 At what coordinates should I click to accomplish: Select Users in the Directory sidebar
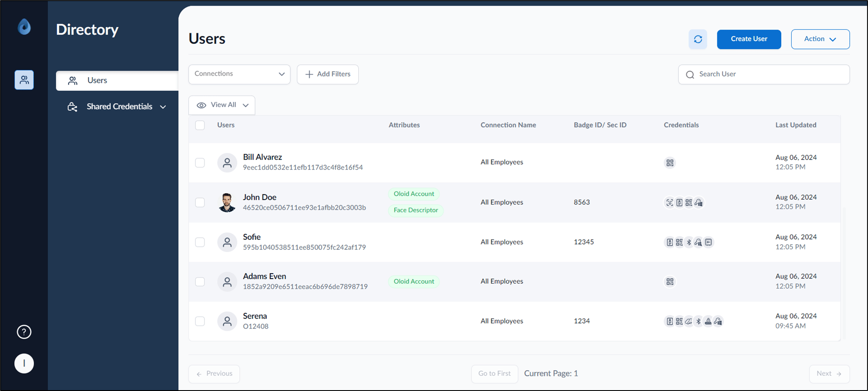click(117, 81)
